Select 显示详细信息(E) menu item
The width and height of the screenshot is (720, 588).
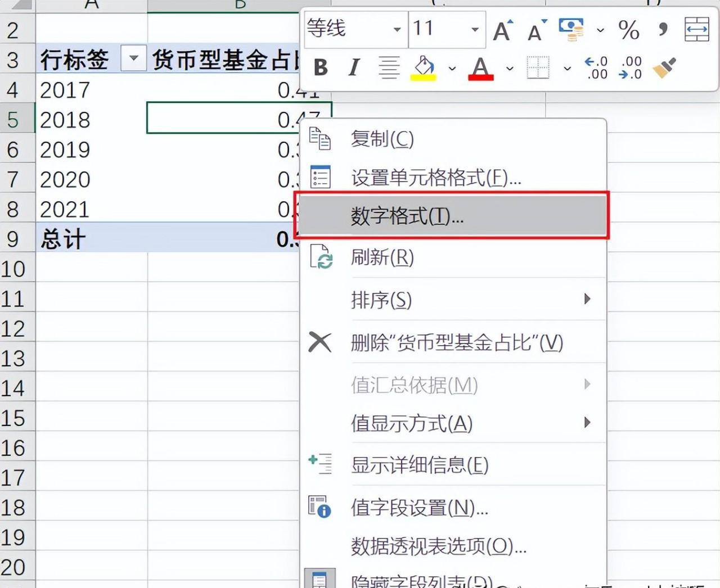[453, 465]
